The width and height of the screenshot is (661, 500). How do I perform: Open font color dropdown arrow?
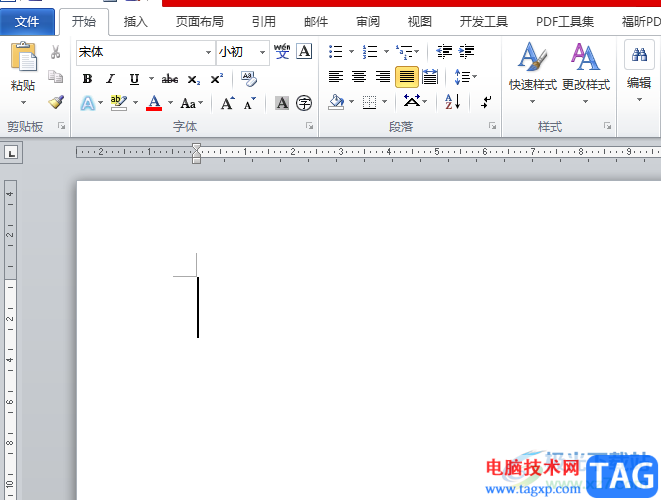[x=170, y=102]
